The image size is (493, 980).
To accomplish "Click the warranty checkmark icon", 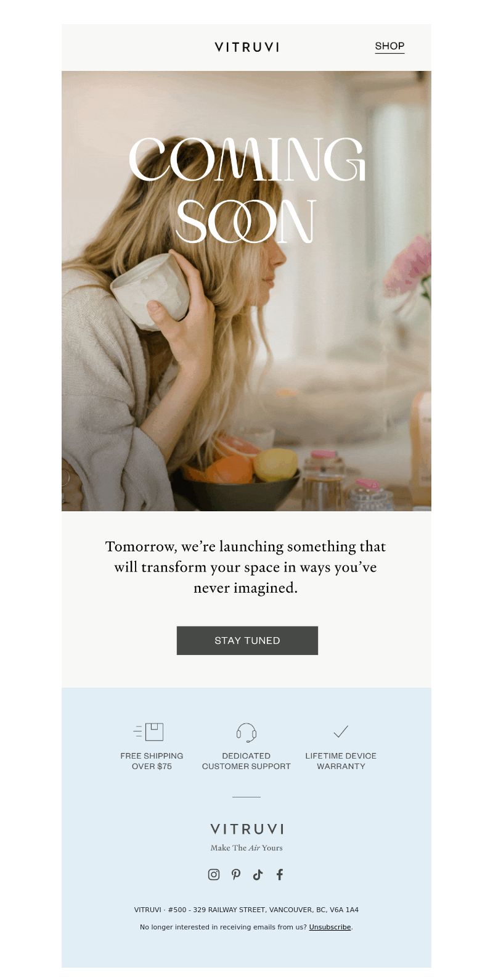I will pyautogui.click(x=341, y=731).
